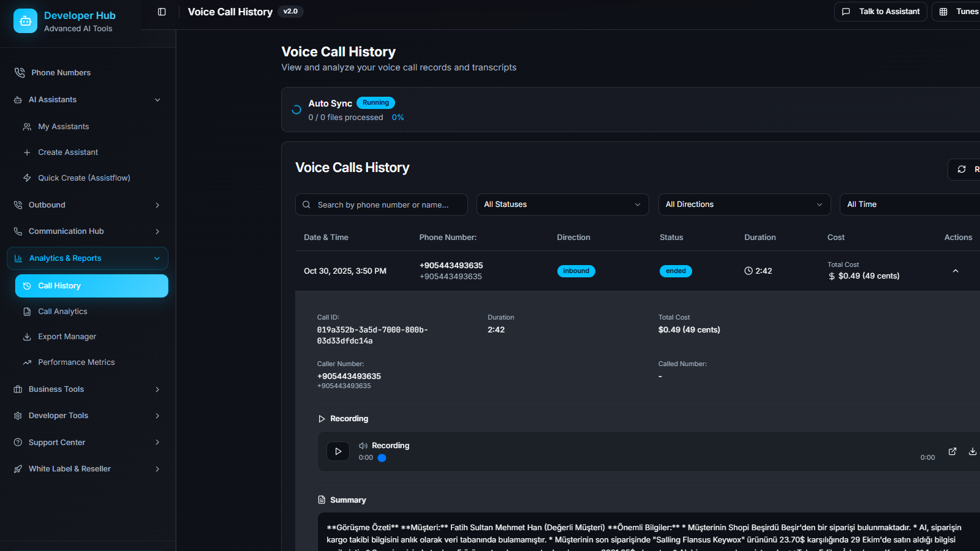Click the Running status badge
The height and width of the screenshot is (551, 980).
click(375, 103)
